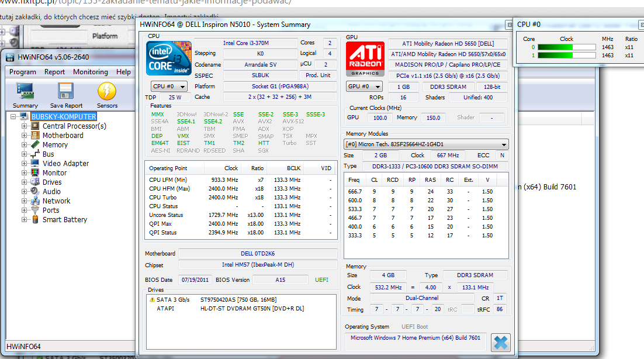Viewport: 644px width, 359px height.
Task: Open the Report menu
Action: 54,72
